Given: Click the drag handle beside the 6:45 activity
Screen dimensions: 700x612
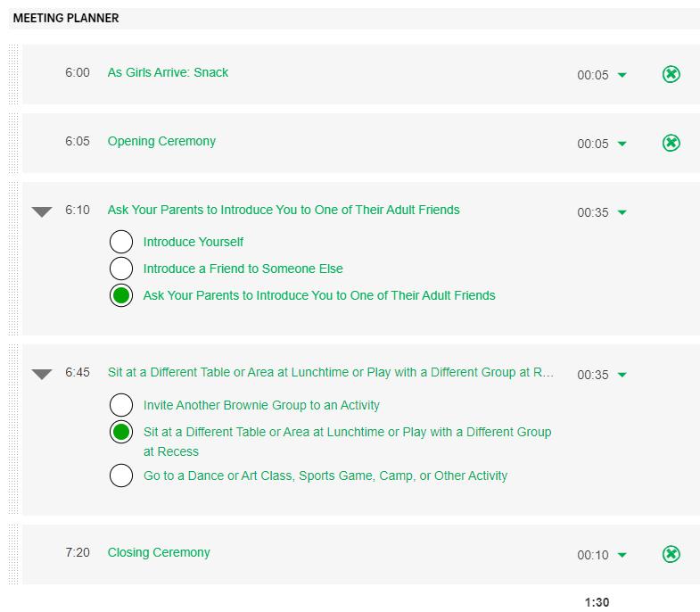Looking at the screenshot, I should click(13, 429).
